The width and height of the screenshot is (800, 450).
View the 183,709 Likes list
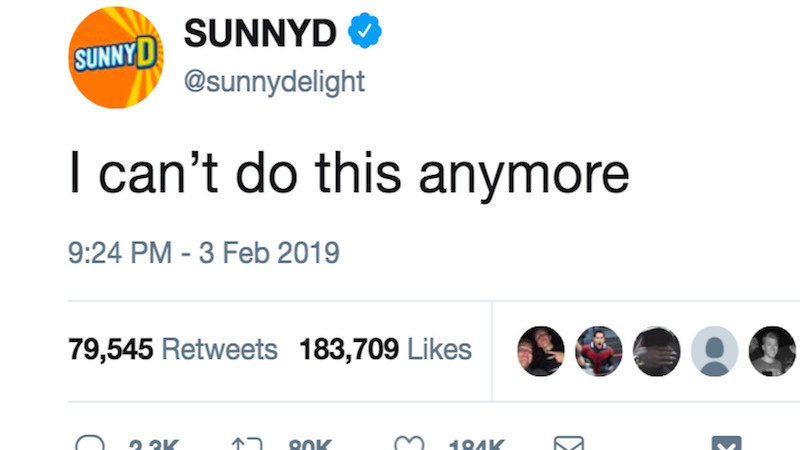pyautogui.click(x=385, y=350)
